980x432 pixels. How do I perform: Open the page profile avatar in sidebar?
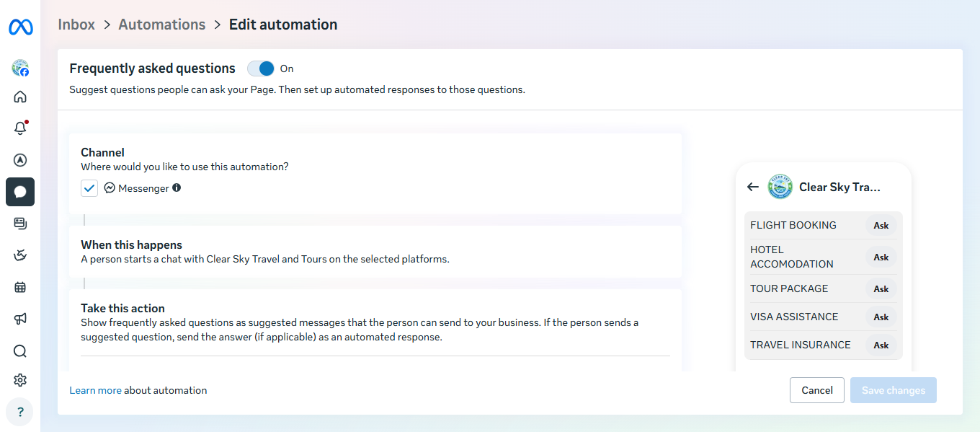(x=20, y=69)
